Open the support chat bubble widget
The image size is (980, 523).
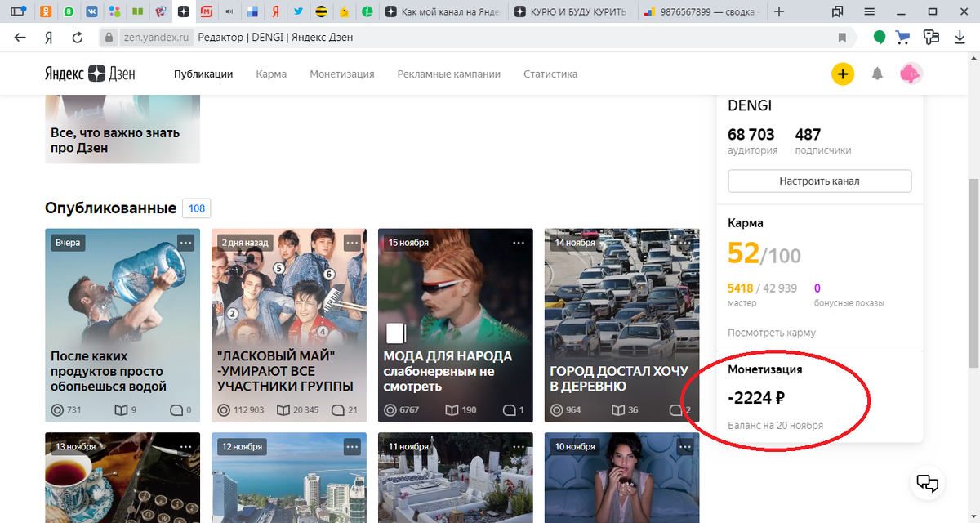(x=928, y=482)
